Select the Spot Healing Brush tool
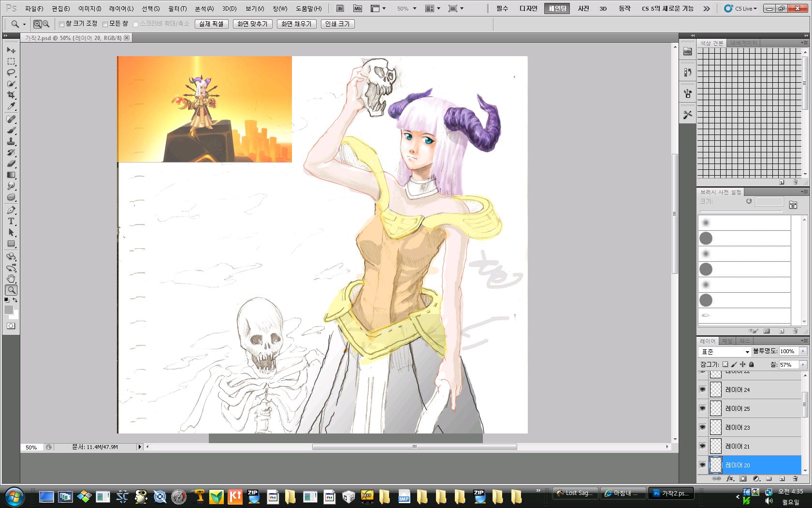This screenshot has width=812, height=508. [x=11, y=119]
